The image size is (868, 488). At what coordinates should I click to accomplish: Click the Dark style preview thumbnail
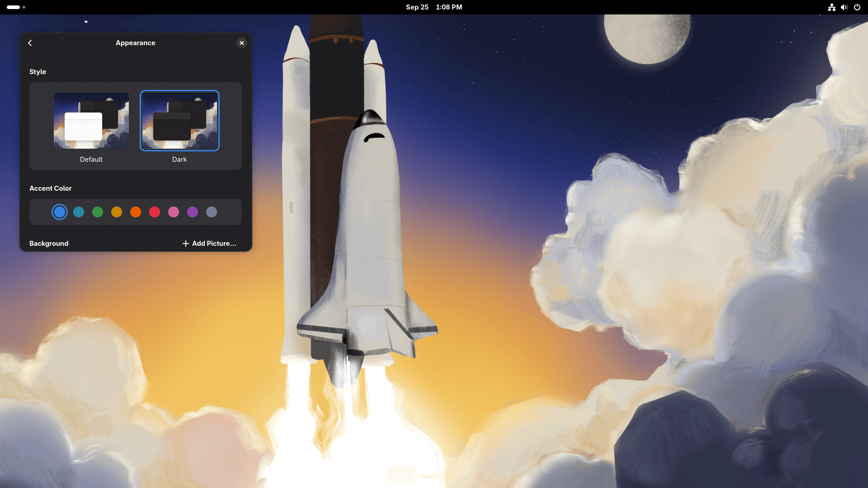[x=179, y=121]
